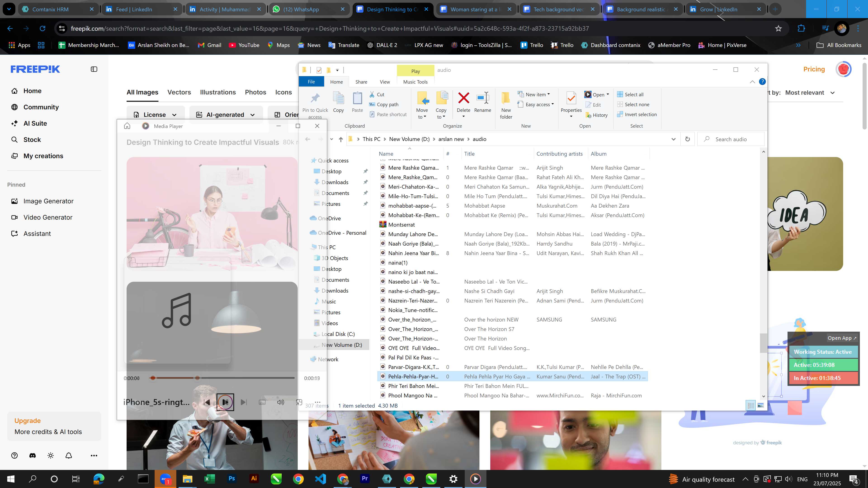Viewport: 868px width, 488px height.
Task: Open Freepik notifications bell
Action: [69, 455]
